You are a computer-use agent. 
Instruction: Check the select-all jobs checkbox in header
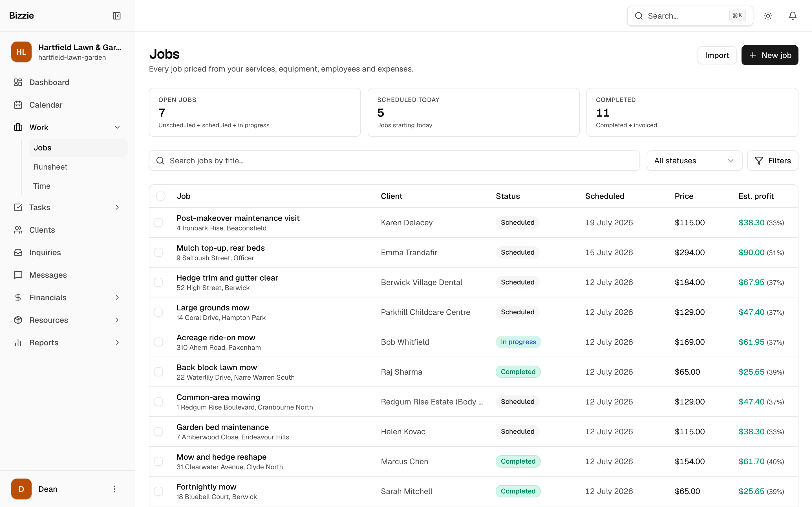point(161,196)
